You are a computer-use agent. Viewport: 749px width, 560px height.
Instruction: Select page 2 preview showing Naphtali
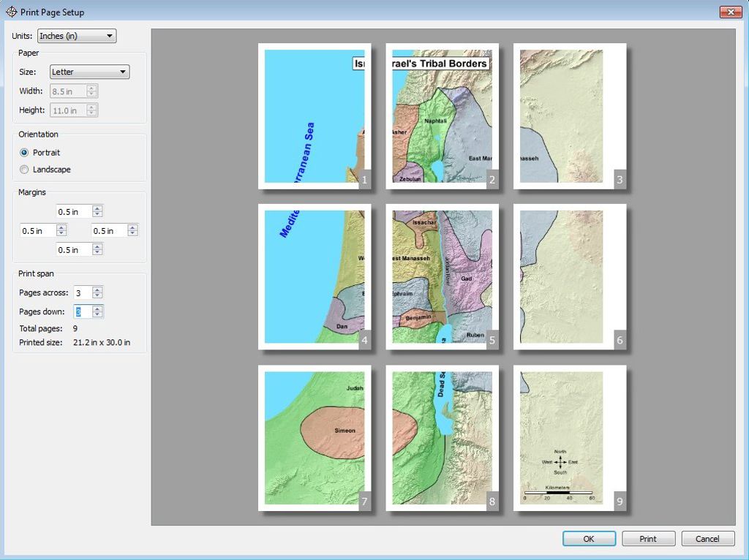(443, 116)
